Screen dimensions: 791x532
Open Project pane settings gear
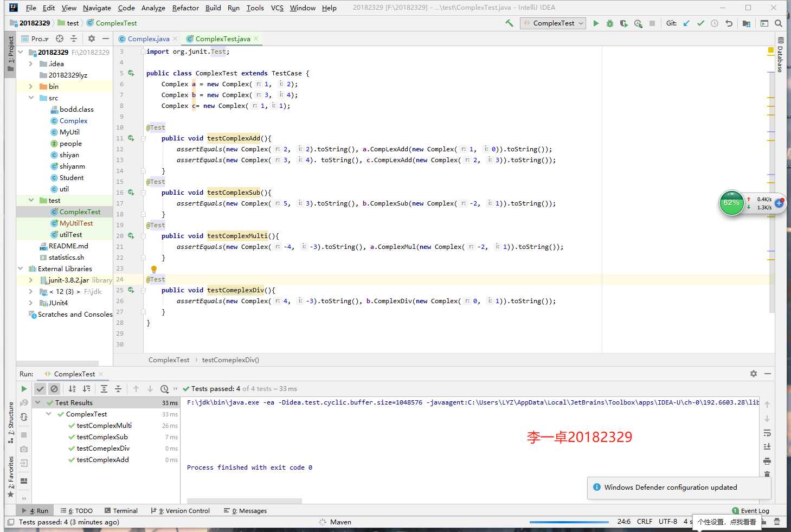[x=92, y=39]
